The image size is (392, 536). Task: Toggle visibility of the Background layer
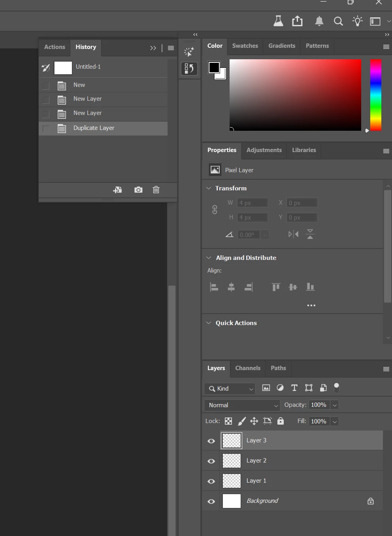(x=211, y=501)
